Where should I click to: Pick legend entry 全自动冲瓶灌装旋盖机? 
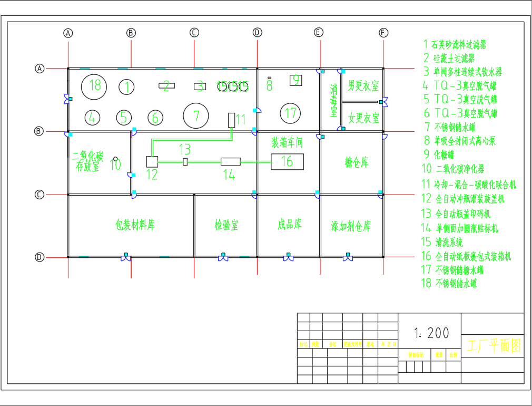pos(470,198)
